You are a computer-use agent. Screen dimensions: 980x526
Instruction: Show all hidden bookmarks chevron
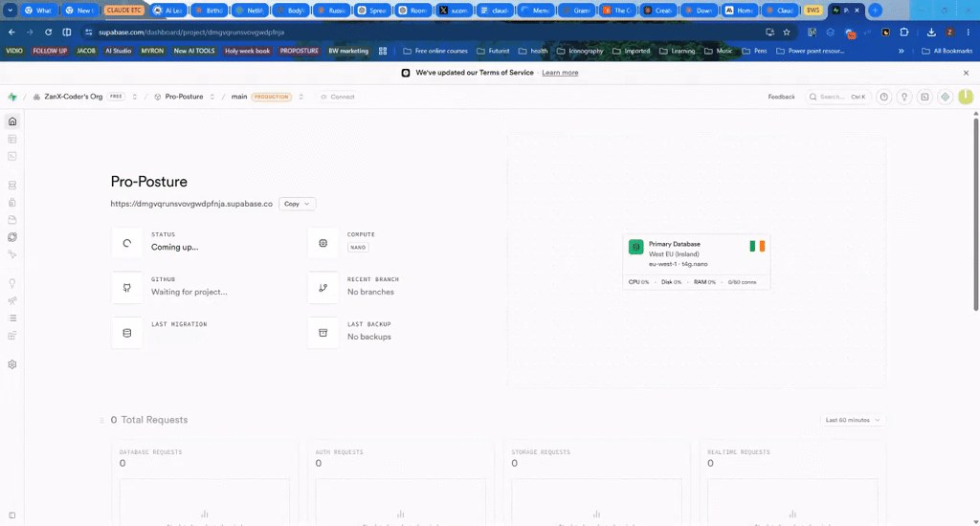[901, 52]
